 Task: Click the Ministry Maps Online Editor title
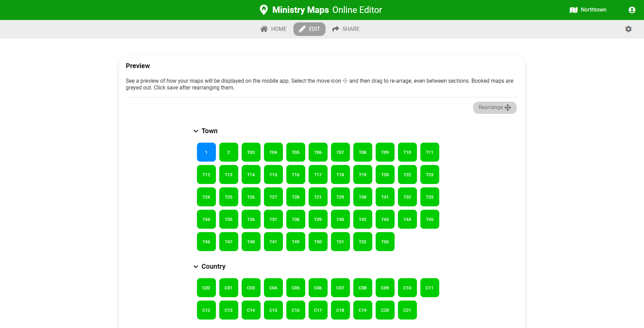tap(327, 10)
